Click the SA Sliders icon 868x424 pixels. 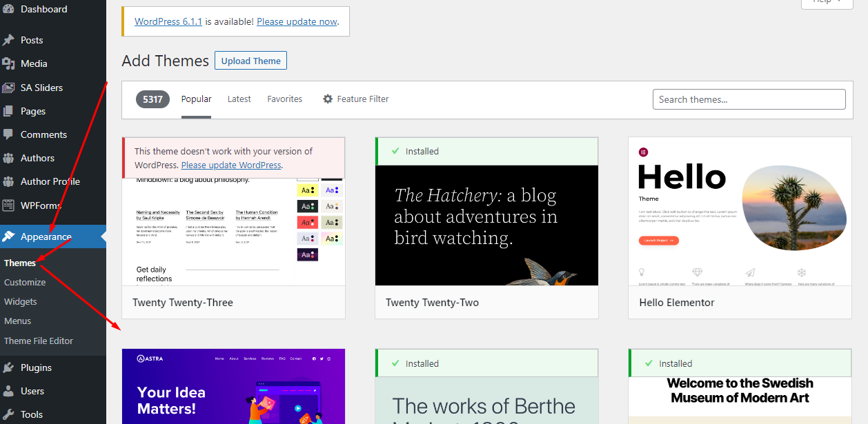8,88
